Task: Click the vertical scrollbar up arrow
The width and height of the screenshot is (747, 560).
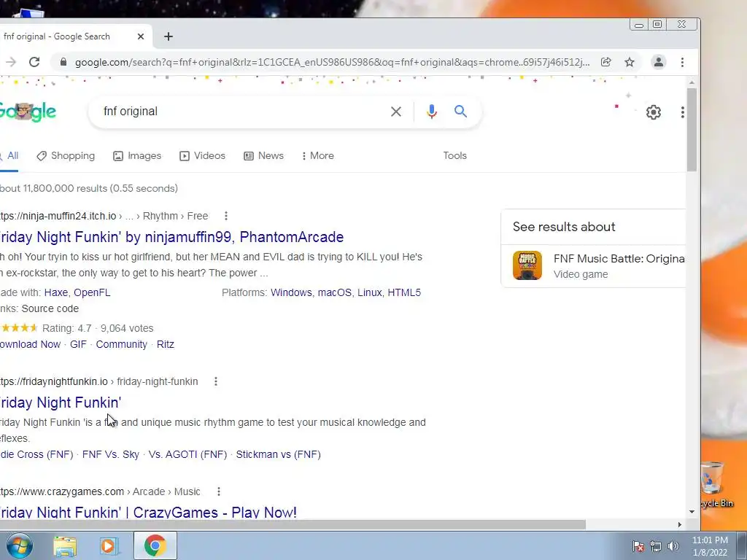Action: pos(692,83)
